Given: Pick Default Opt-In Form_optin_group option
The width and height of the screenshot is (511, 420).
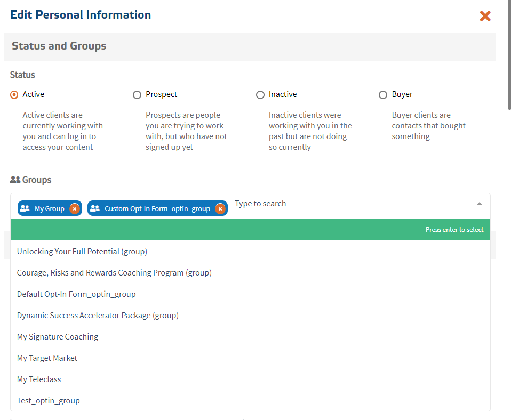Looking at the screenshot, I should pos(76,294).
